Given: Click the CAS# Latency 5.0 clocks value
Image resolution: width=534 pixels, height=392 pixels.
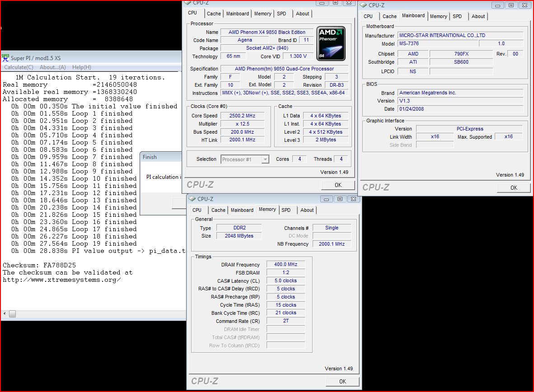Looking at the screenshot, I should 286,280.
